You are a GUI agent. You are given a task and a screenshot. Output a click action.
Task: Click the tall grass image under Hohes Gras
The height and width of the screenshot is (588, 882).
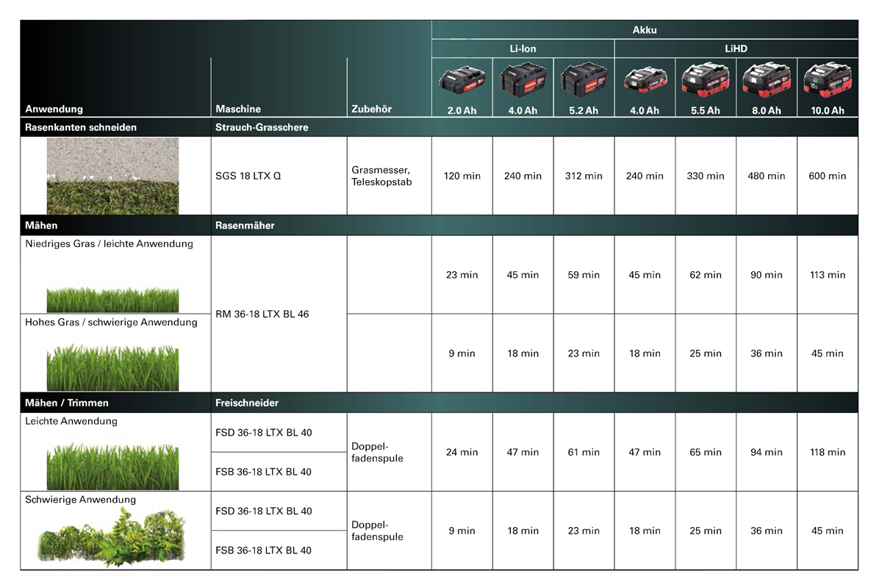pos(112,367)
